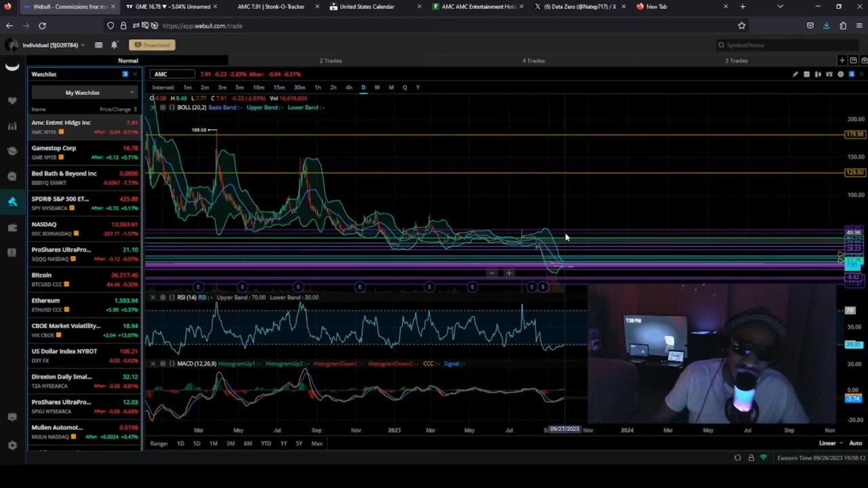Switch to the Normal layout tab
Image resolution: width=868 pixels, height=488 pixels.
click(x=127, y=60)
